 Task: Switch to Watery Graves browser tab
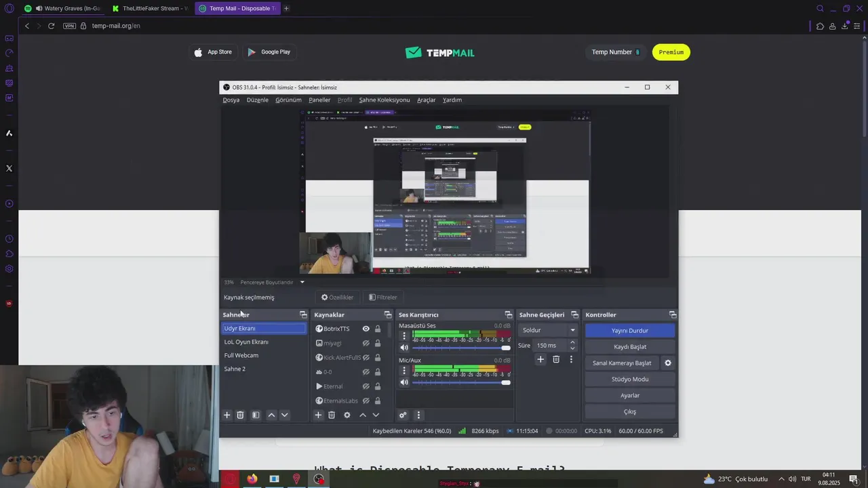[x=62, y=8]
